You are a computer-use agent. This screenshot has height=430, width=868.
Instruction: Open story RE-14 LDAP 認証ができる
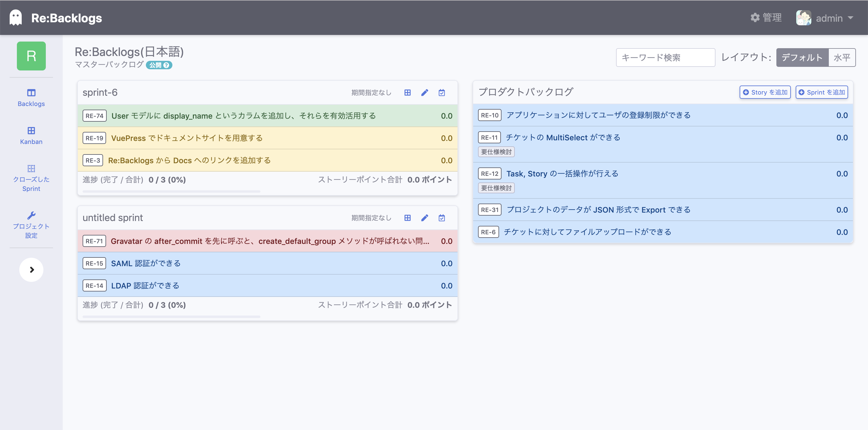pyautogui.click(x=268, y=285)
